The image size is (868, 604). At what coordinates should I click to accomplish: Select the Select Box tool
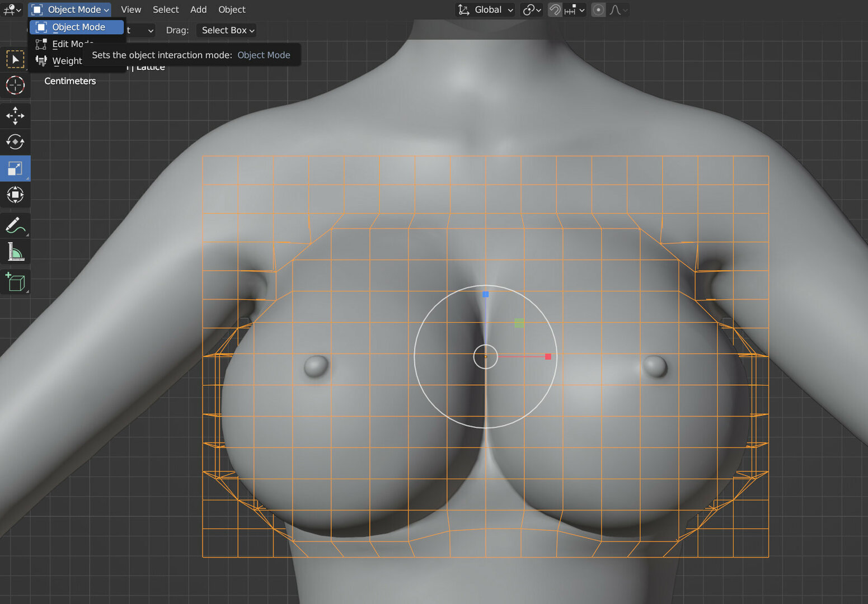pos(15,59)
